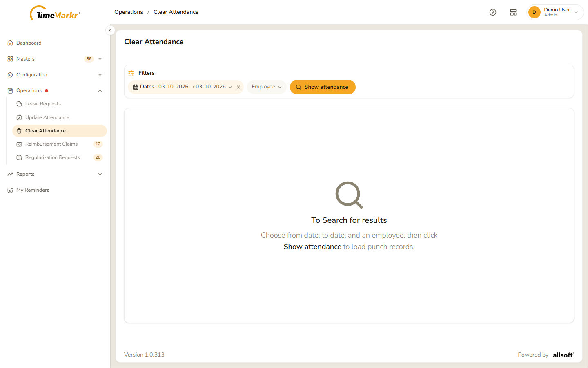Open the help question mark icon
Screen dimensions: 588x368
(x=493, y=12)
